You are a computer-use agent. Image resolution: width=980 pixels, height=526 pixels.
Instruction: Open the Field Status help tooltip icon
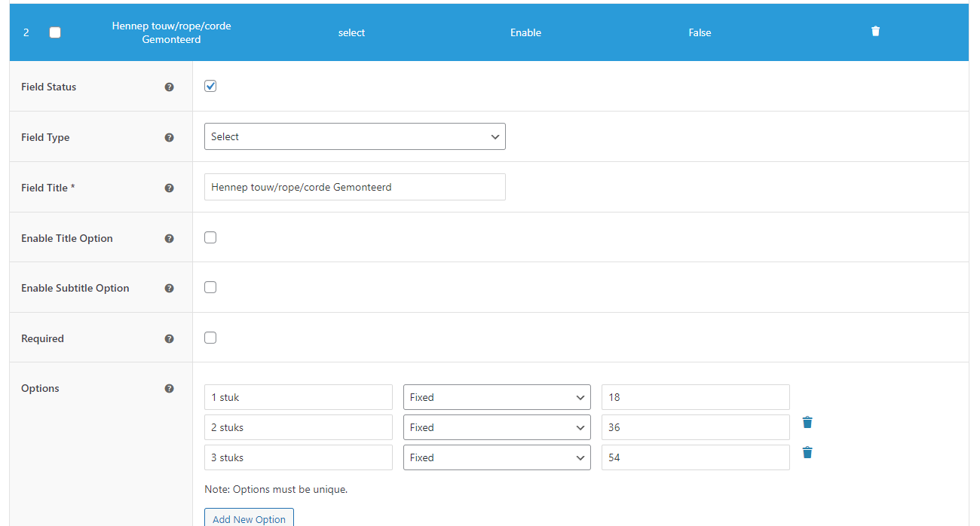click(x=169, y=87)
